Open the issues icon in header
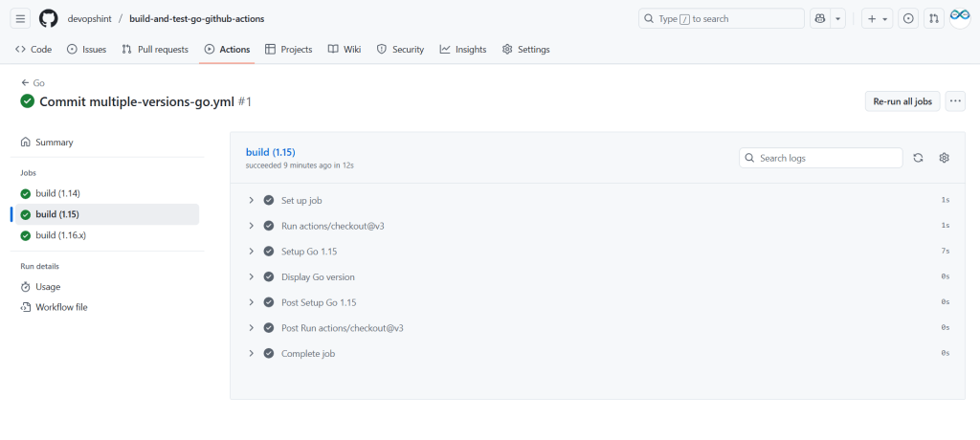Screen dimensions: 980x440 tap(908, 19)
